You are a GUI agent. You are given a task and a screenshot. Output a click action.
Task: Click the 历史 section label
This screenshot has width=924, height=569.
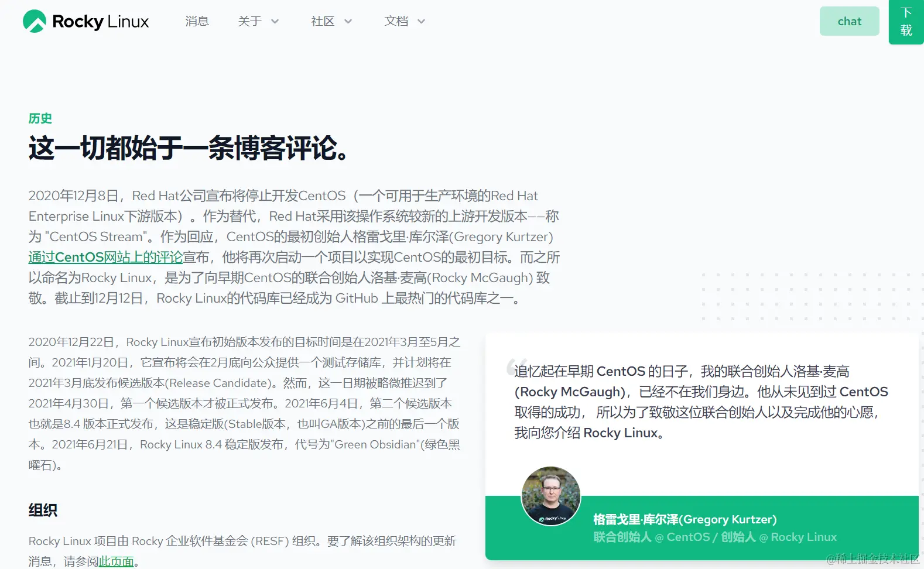[40, 118]
